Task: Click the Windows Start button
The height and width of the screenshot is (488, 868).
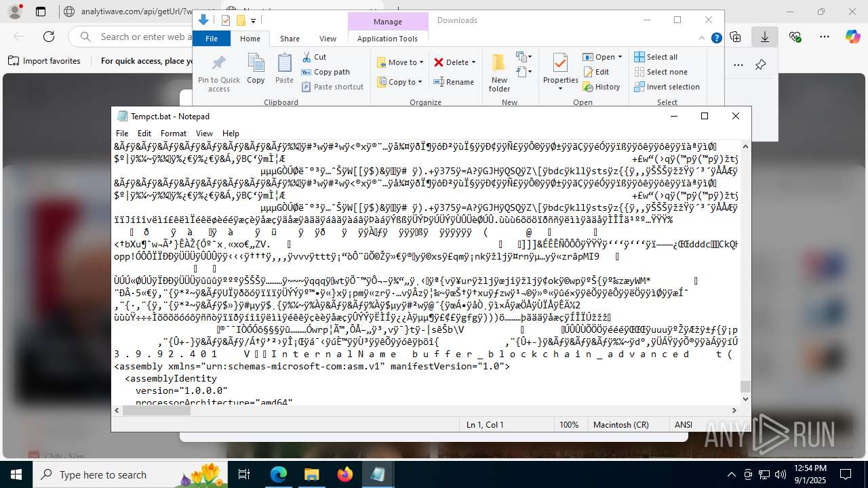Action: (x=16, y=474)
